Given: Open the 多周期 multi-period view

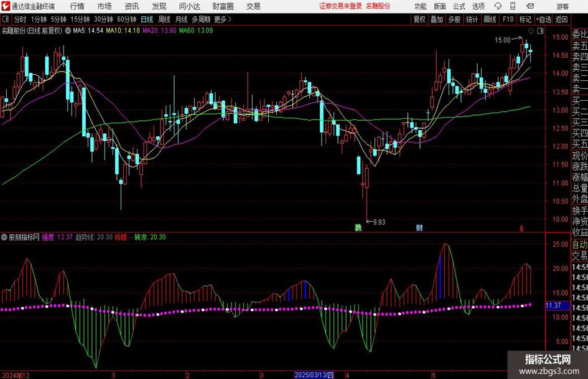Looking at the screenshot, I should pyautogui.click(x=201, y=19).
